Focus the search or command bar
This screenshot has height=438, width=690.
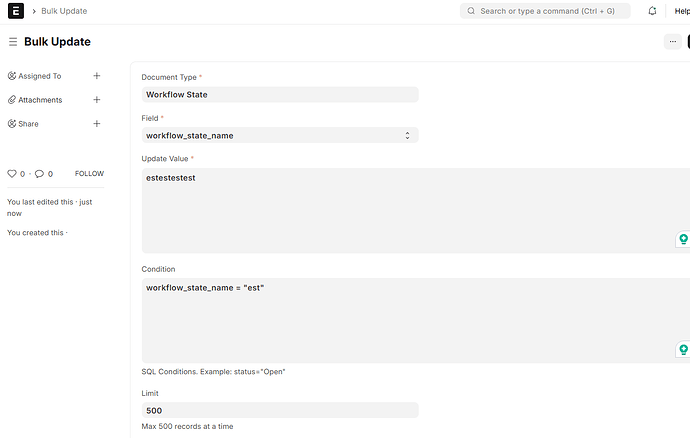(x=545, y=11)
